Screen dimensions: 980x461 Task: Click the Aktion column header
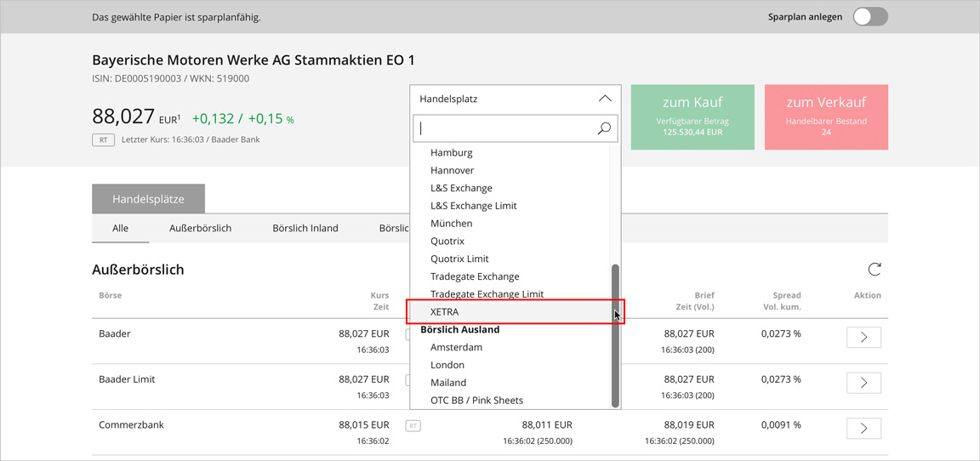pos(868,295)
